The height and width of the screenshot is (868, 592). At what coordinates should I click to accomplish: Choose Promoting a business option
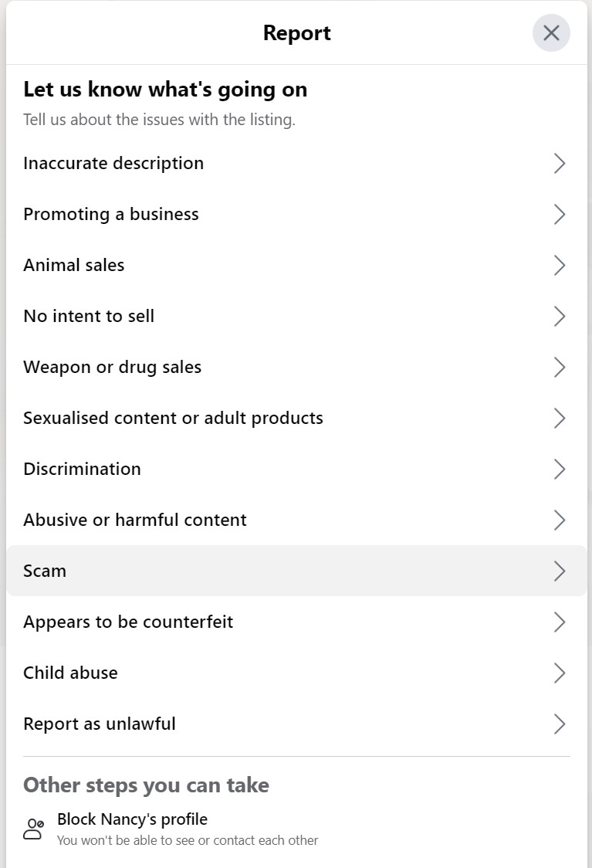tap(111, 215)
